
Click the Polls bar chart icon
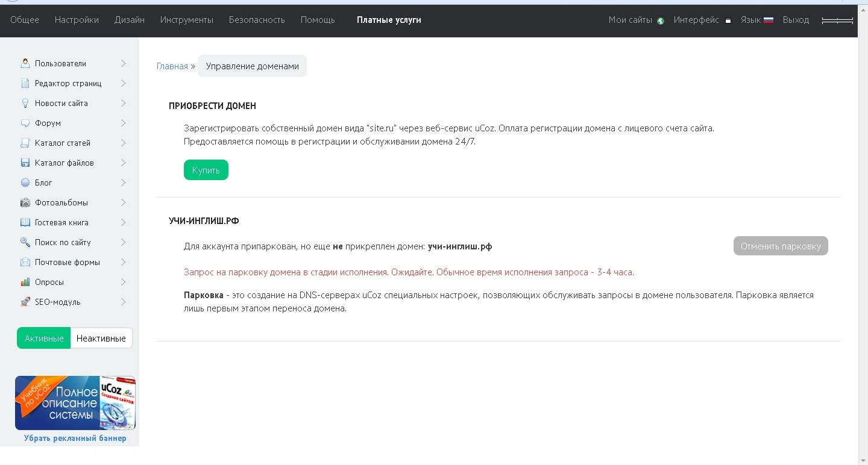25,282
